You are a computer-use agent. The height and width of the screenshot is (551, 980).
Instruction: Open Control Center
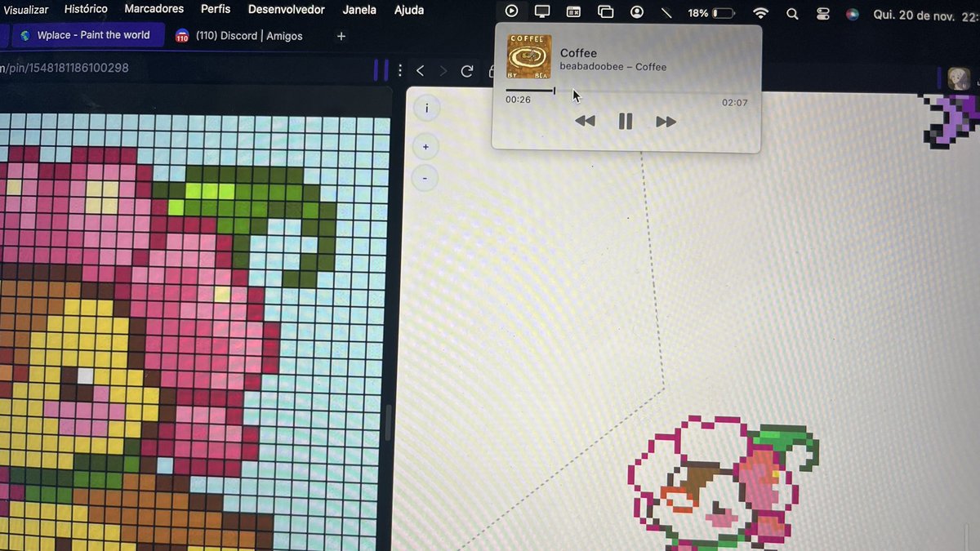[822, 14]
